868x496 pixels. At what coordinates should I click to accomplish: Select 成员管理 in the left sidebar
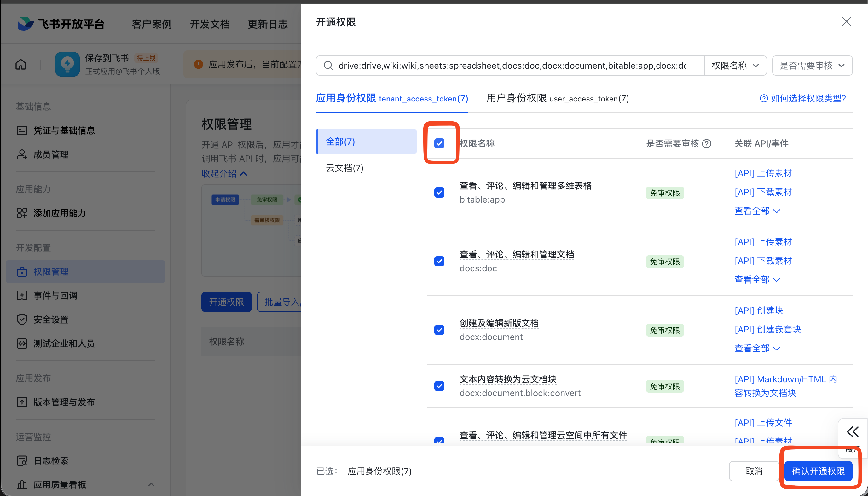tap(50, 154)
